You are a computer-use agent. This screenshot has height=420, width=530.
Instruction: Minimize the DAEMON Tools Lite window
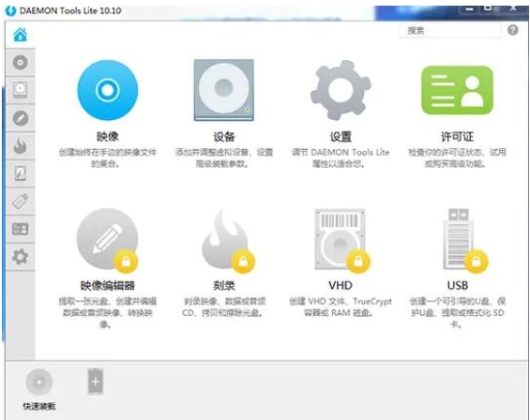pos(470,9)
